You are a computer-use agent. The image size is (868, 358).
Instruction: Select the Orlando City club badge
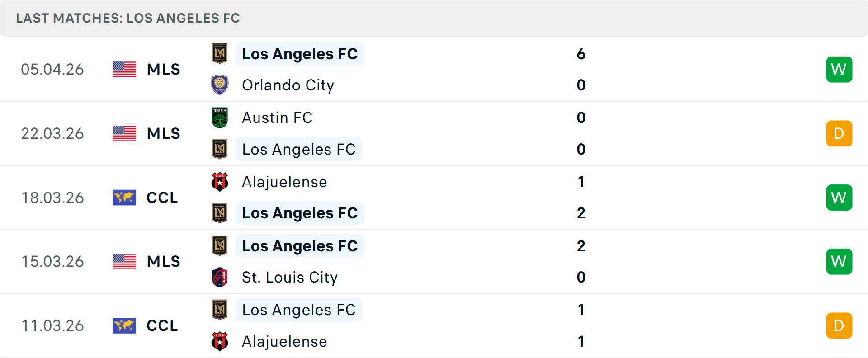[220, 85]
